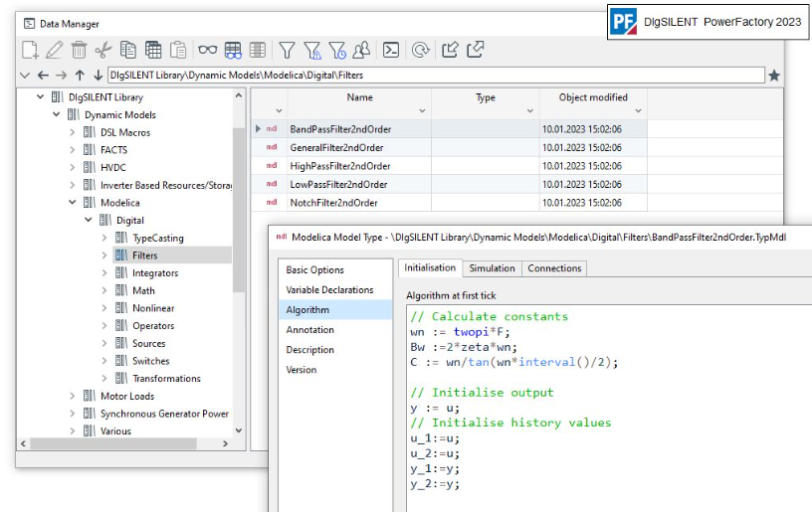The width and height of the screenshot is (812, 512).
Task: Open the first column header dropdown
Action: pyautogui.click(x=279, y=111)
